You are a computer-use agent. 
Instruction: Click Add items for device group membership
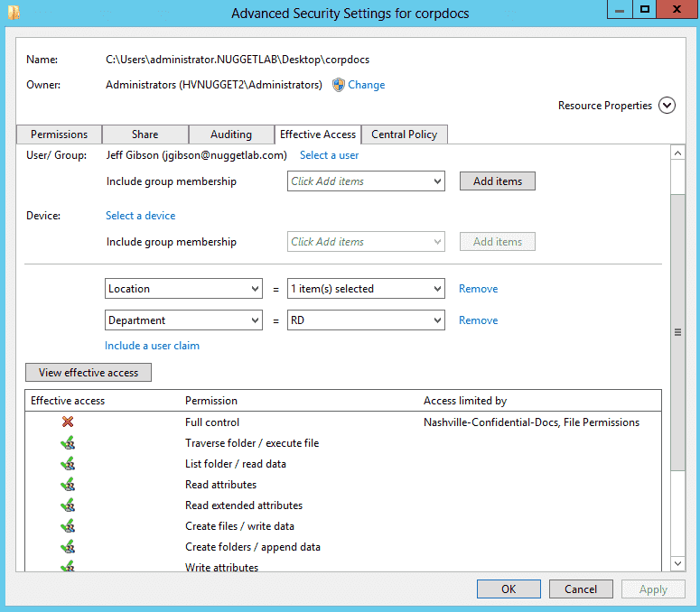point(498,241)
